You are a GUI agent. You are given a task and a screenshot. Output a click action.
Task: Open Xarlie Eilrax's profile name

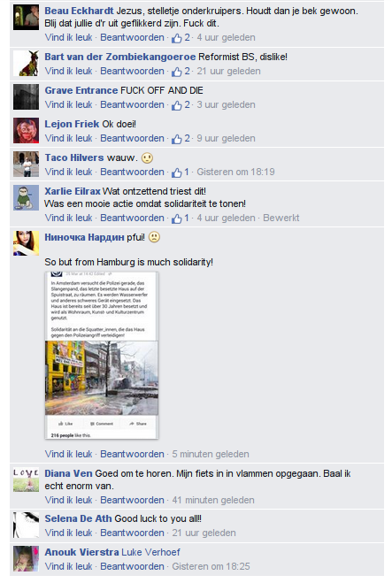pos(73,191)
